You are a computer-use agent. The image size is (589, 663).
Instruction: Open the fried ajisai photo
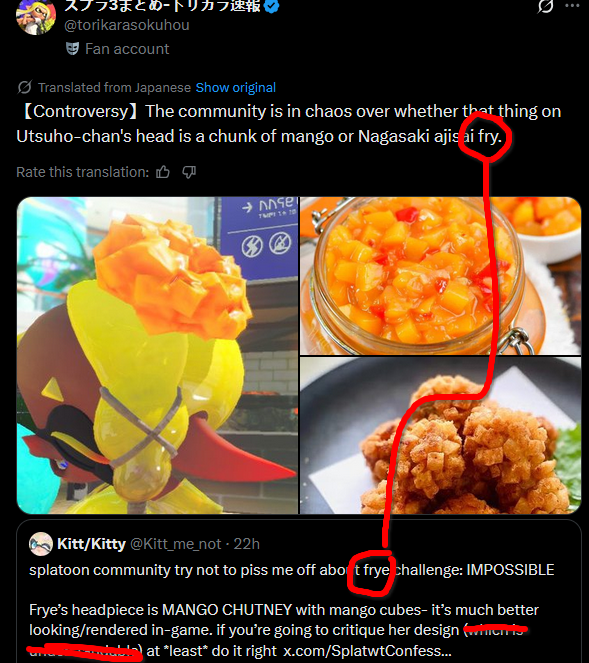[440, 436]
